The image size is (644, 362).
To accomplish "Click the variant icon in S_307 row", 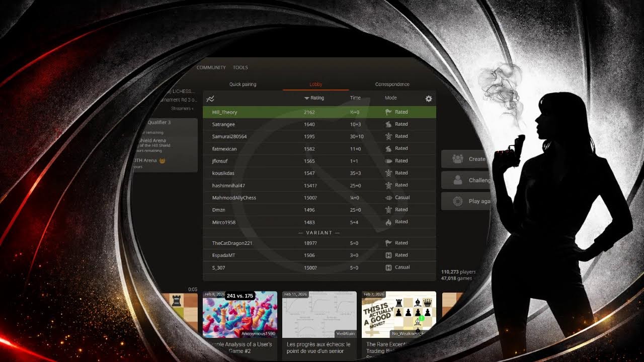I will pos(388,267).
